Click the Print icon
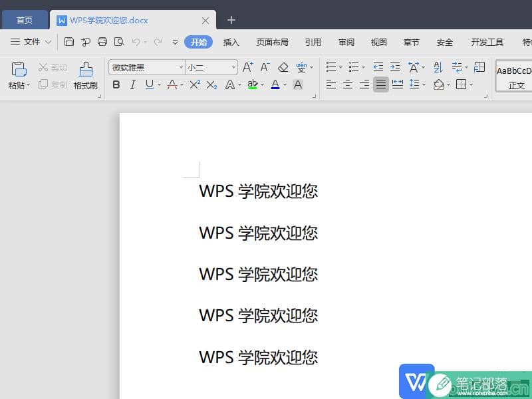This screenshot has width=532, height=399. (x=102, y=42)
